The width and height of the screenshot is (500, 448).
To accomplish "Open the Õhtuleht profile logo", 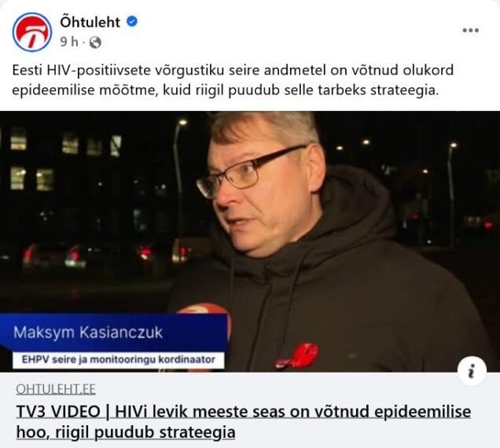I will 32,32.
